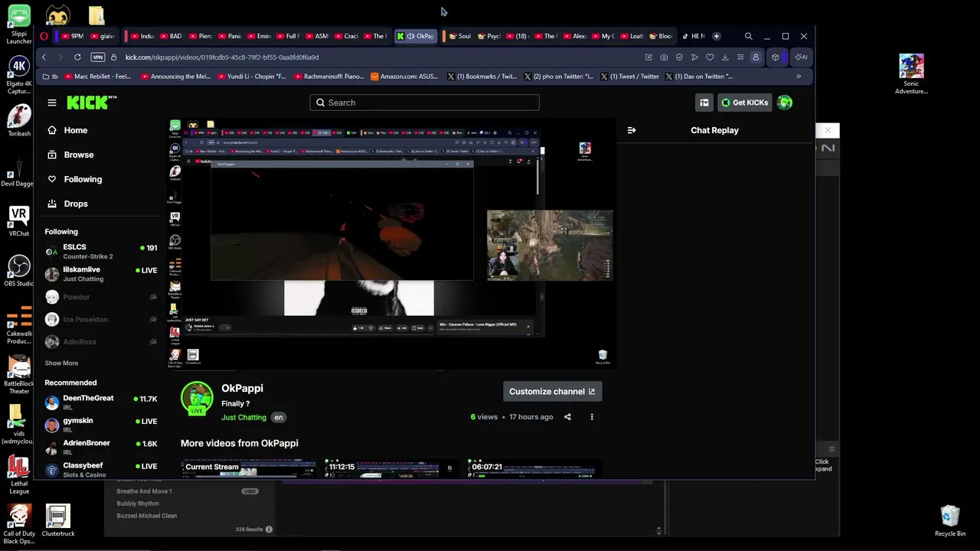Search open tabs with magnifier icon
980x551 pixels.
(748, 36)
